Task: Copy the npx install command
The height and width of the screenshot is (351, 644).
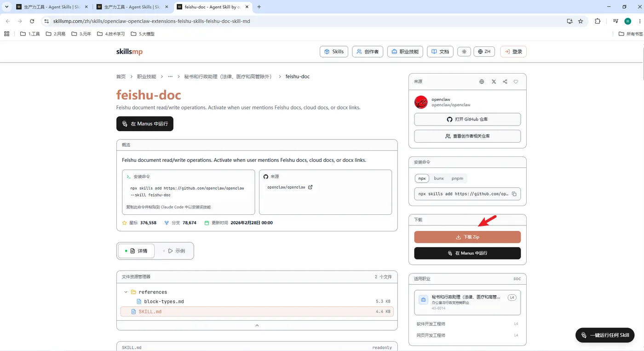Action: tap(514, 194)
